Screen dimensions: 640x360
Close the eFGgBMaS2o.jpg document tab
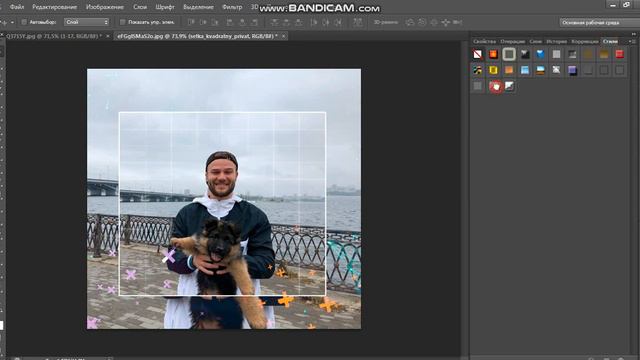click(x=283, y=36)
